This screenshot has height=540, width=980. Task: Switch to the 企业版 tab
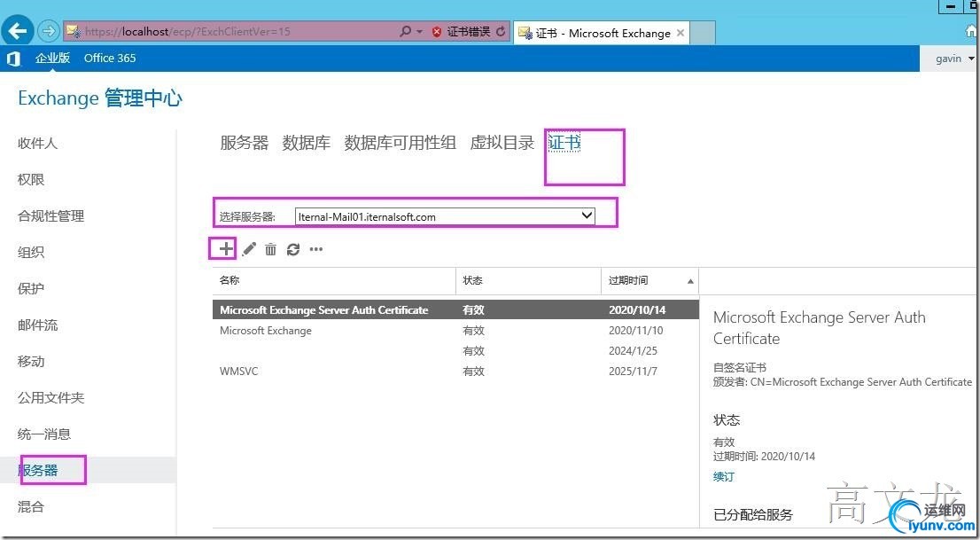tap(52, 59)
